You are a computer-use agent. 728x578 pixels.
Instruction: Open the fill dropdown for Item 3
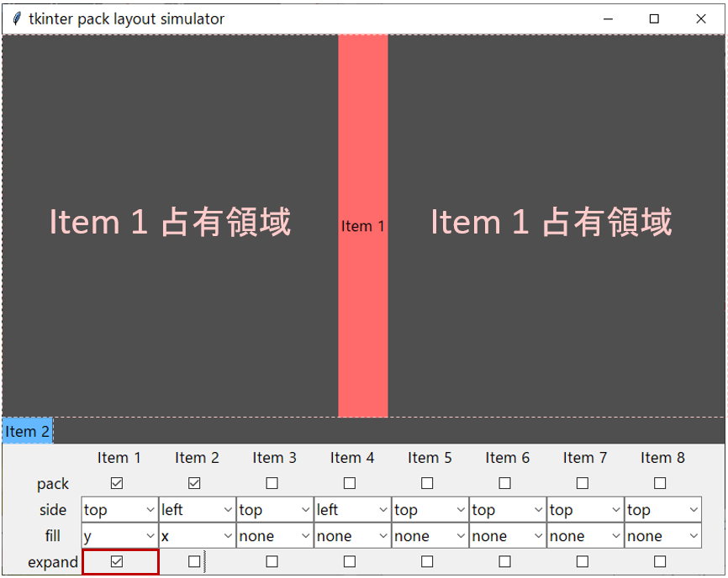coord(275,535)
